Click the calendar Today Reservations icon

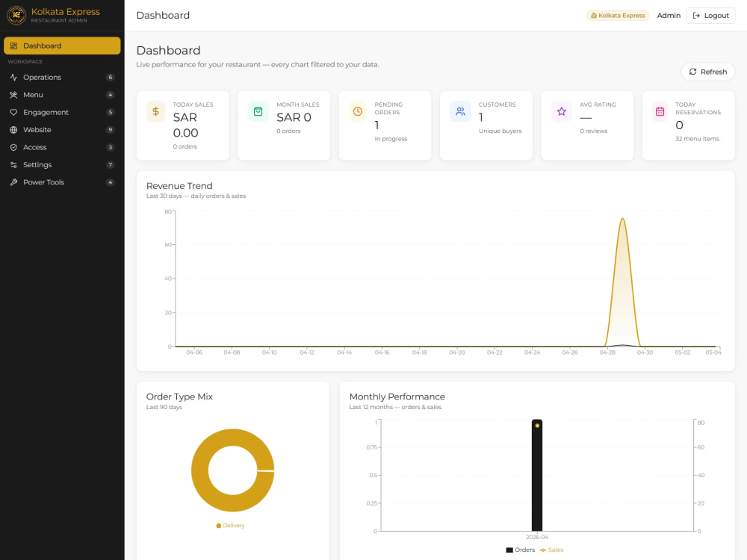click(x=660, y=111)
